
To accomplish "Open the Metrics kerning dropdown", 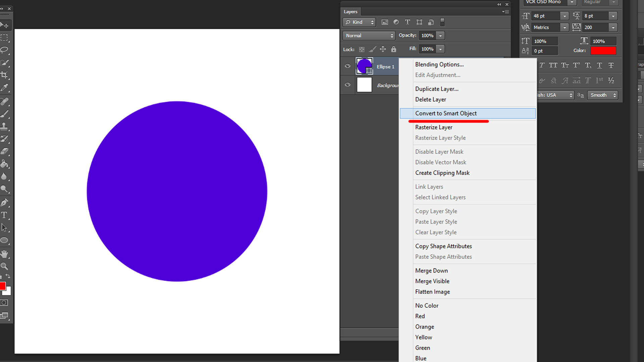I will click(x=565, y=27).
